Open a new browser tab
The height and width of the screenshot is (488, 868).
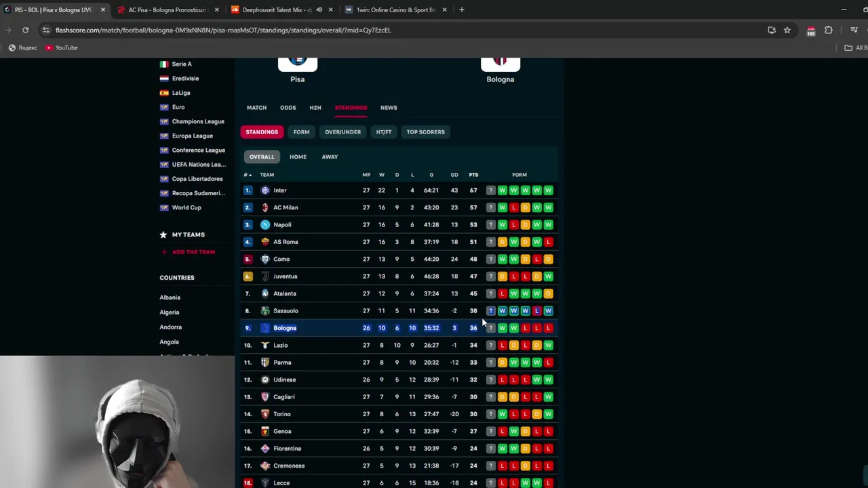pos(461,9)
